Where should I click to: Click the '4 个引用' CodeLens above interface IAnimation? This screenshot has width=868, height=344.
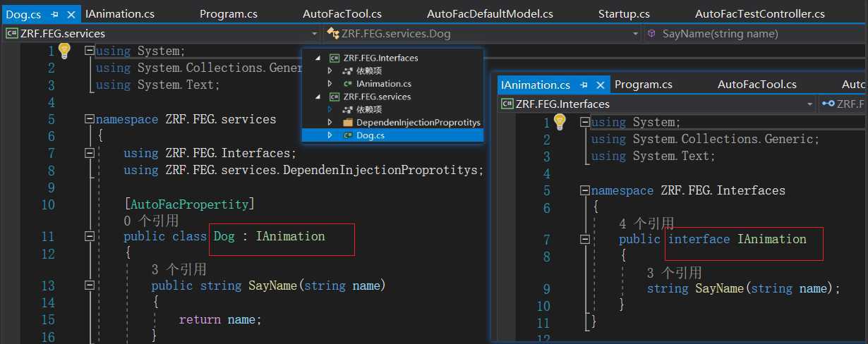pyautogui.click(x=646, y=223)
